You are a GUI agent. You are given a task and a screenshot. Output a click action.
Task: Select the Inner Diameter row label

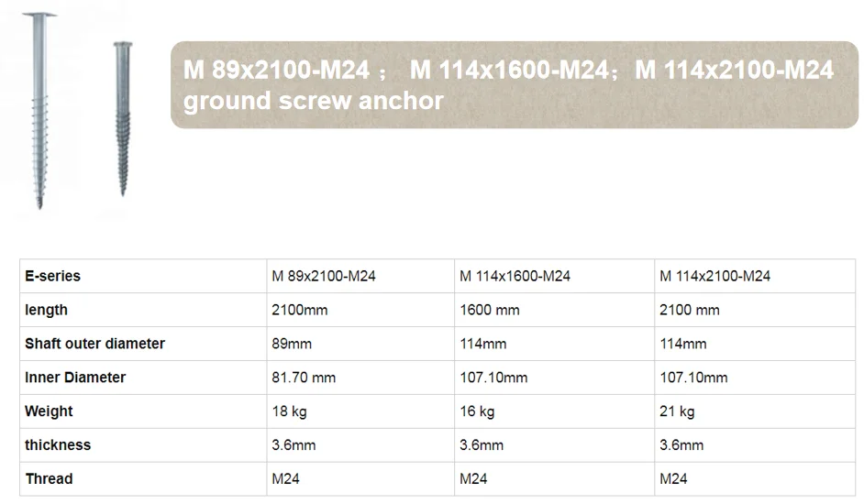point(75,378)
